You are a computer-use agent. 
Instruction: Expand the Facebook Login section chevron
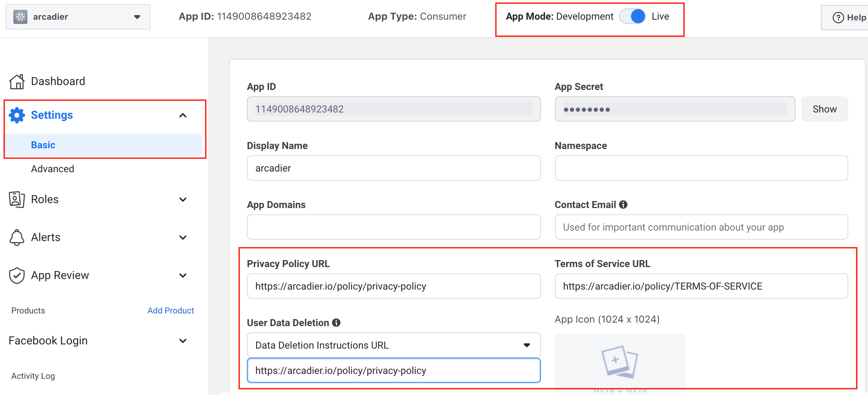coord(183,341)
